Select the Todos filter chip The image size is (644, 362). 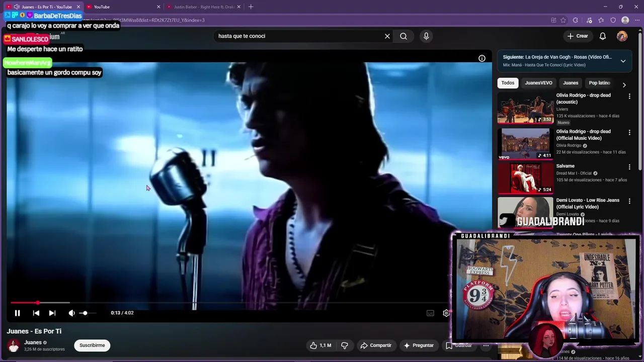[x=508, y=83]
